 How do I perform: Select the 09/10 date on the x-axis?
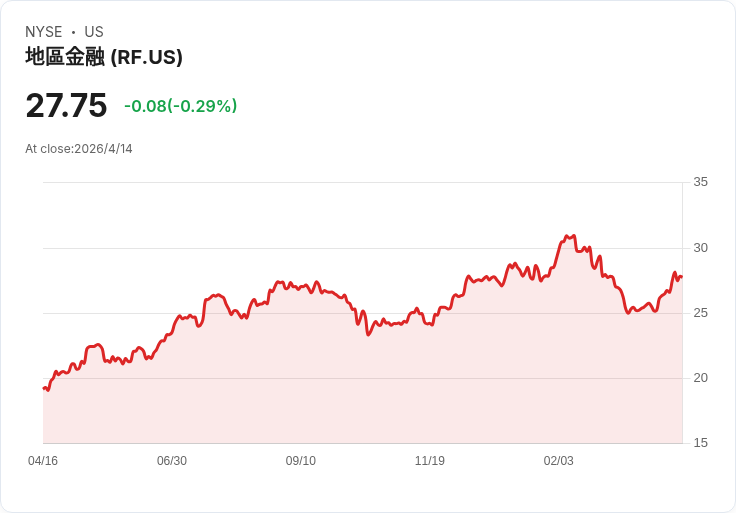[x=301, y=461]
